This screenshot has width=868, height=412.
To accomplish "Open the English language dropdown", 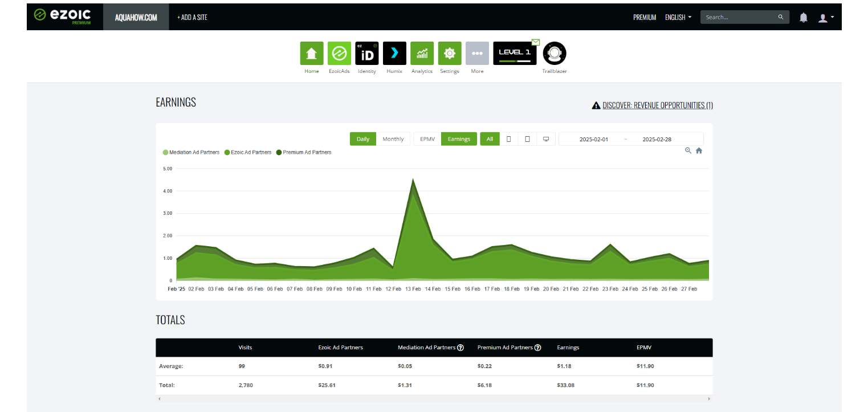I will point(678,17).
